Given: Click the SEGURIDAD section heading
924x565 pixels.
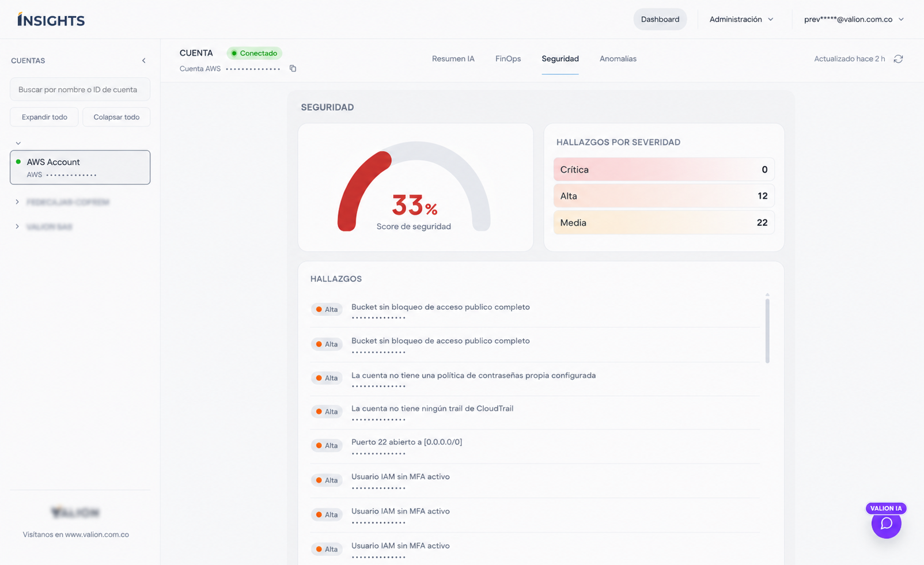Looking at the screenshot, I should point(327,107).
